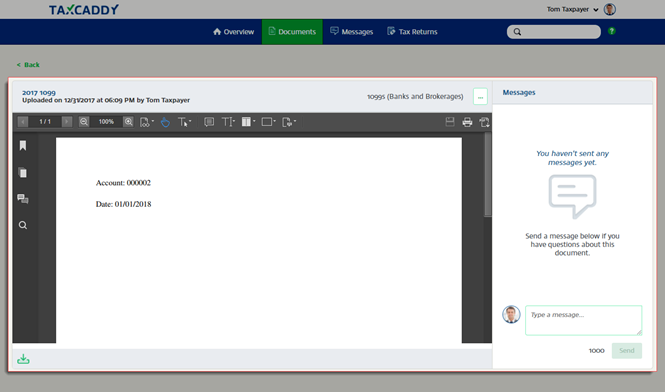Viewport: 665px width, 392px height.
Task: Click the Back link
Action: [x=28, y=65]
